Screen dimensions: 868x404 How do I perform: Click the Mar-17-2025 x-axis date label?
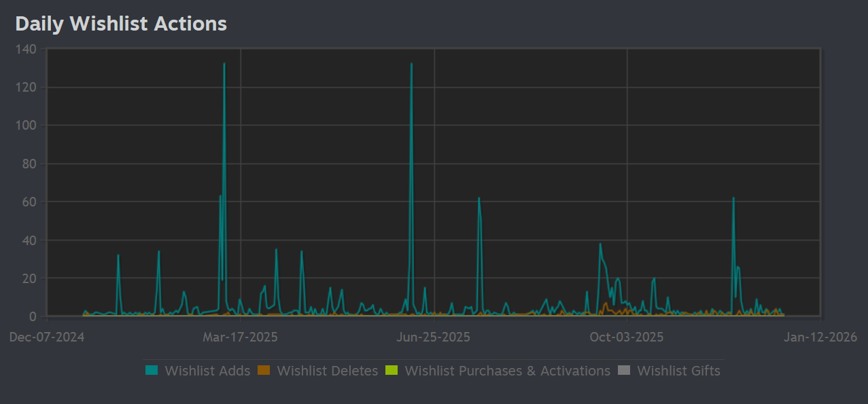241,337
